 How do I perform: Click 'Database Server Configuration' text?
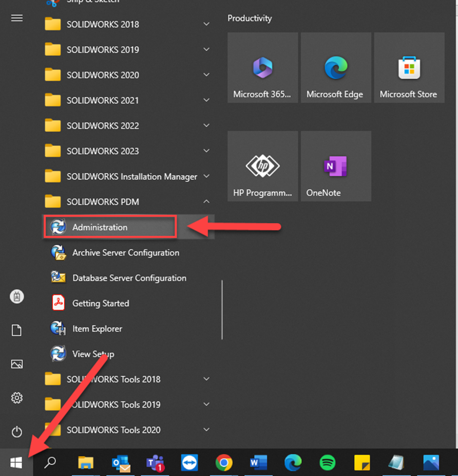point(130,278)
